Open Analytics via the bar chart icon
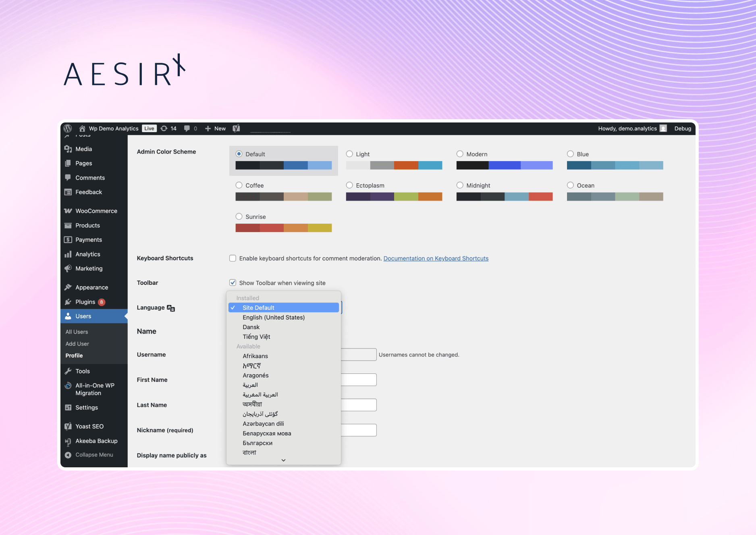 tap(69, 254)
